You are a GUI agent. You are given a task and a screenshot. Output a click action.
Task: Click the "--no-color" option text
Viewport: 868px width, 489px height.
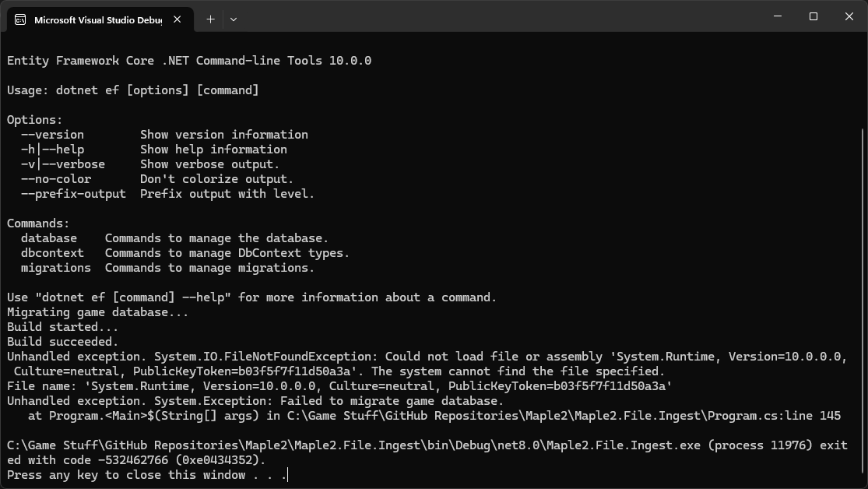coord(56,179)
